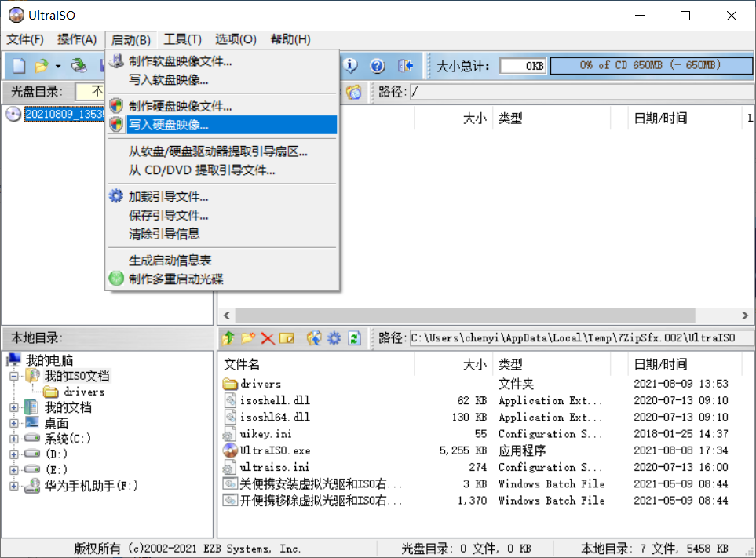
Task: Click the UltraISO.exe disc icon in file list
Action: coord(230,450)
